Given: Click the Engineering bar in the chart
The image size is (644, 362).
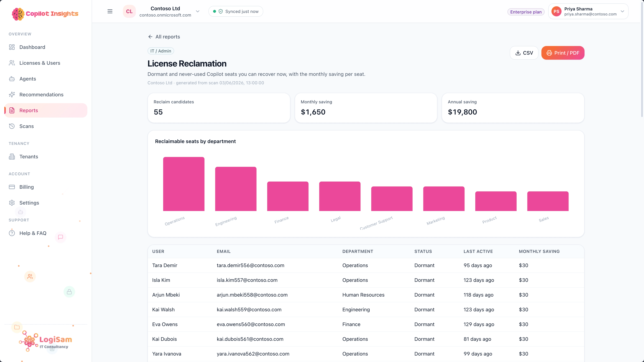Looking at the screenshot, I should [x=236, y=189].
